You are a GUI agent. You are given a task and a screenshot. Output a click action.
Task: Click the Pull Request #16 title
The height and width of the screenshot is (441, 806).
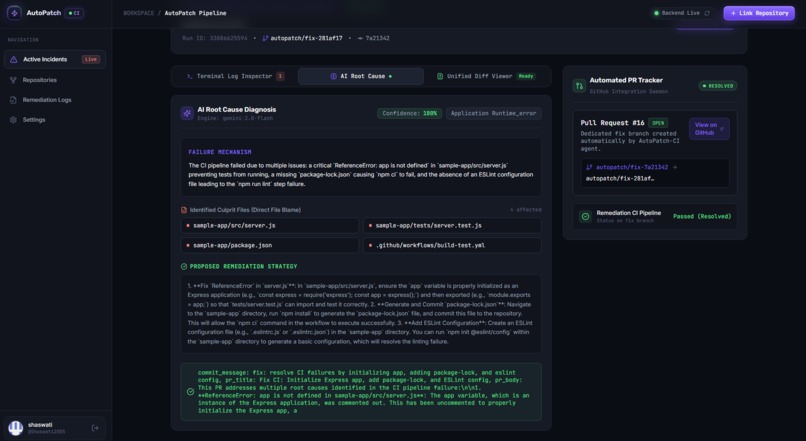tap(612, 123)
